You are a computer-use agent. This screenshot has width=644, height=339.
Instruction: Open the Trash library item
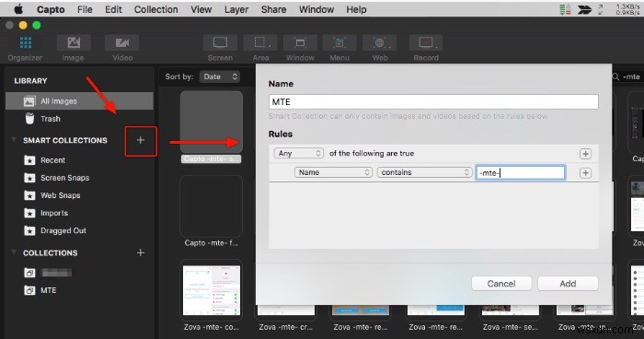tap(79, 119)
